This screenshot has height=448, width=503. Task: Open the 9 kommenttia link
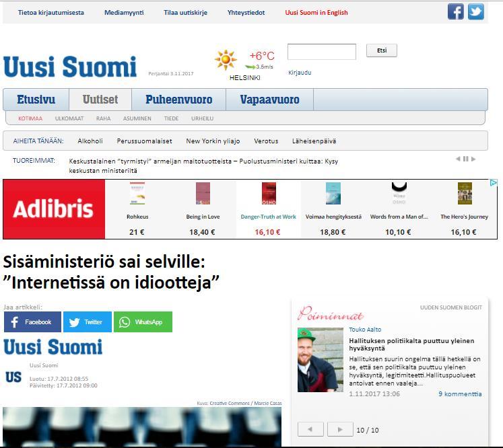click(x=460, y=394)
